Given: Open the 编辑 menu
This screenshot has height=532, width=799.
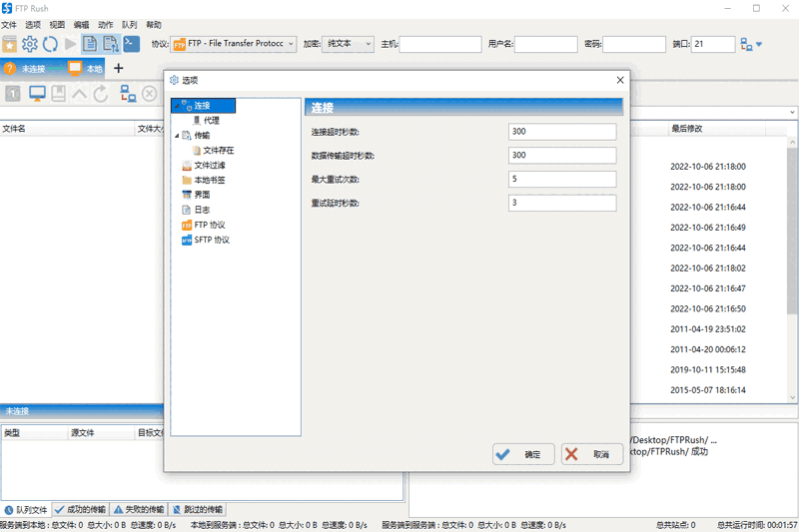Looking at the screenshot, I should (x=81, y=25).
